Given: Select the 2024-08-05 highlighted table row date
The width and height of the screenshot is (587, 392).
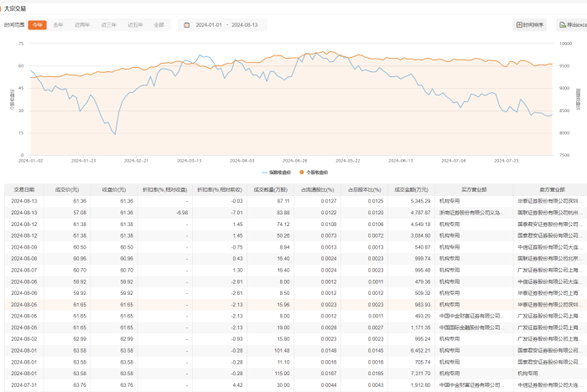Looking at the screenshot, I should (23, 304).
